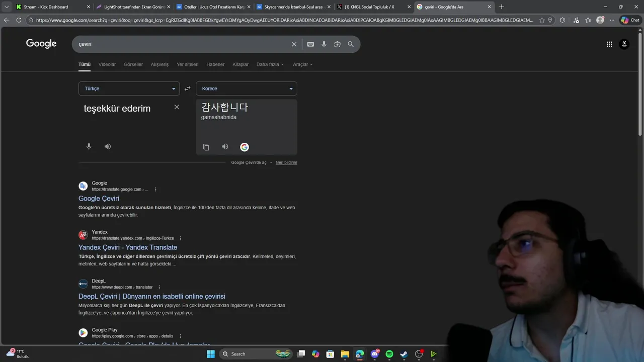Switch to the LightShot browser tab
Viewport: 644px width, 362px height.
(134, 7)
